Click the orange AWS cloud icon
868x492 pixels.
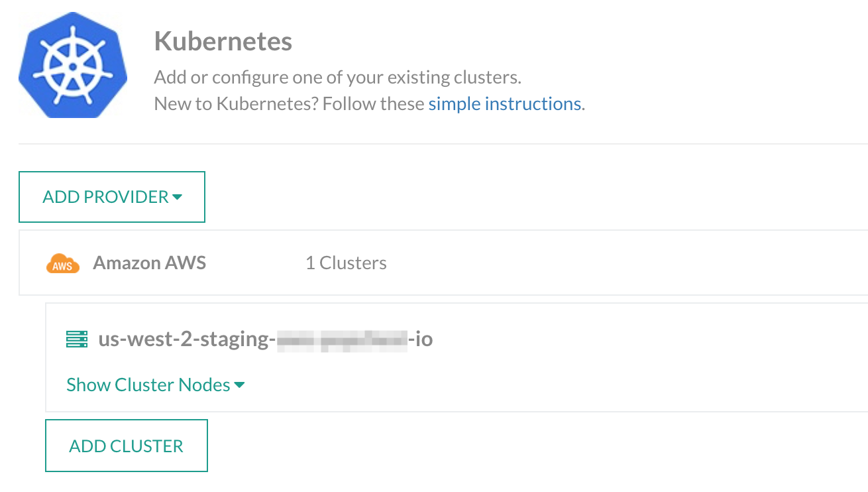click(63, 263)
